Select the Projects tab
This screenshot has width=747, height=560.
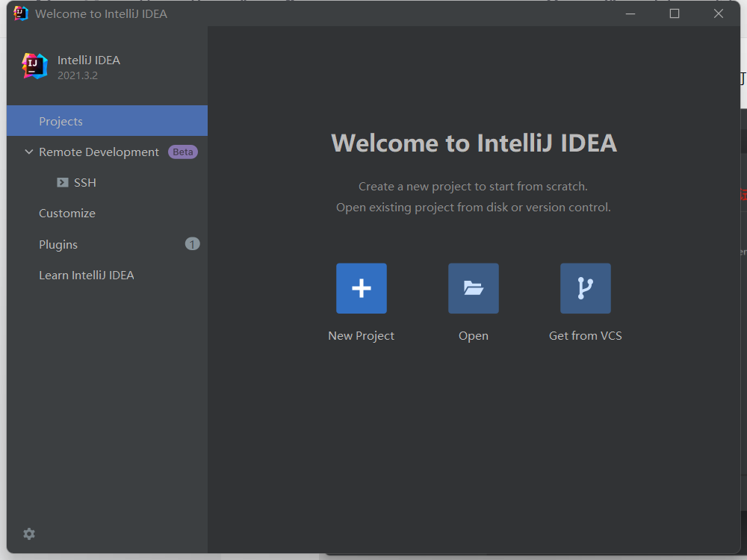[107, 121]
